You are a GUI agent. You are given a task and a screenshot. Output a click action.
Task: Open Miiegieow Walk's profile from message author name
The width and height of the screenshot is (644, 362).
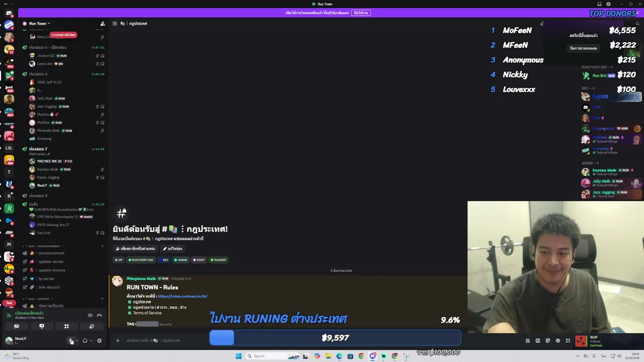(x=141, y=279)
